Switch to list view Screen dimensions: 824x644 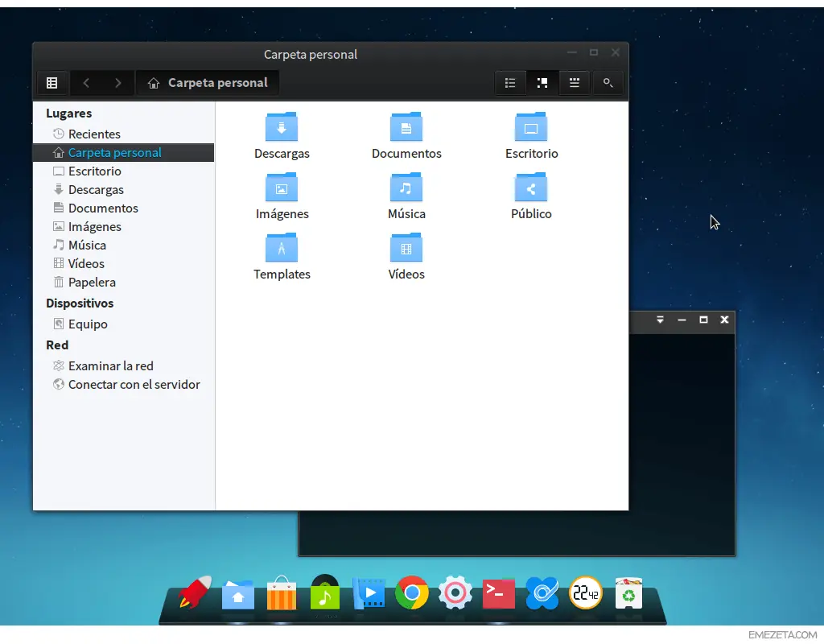(x=509, y=83)
